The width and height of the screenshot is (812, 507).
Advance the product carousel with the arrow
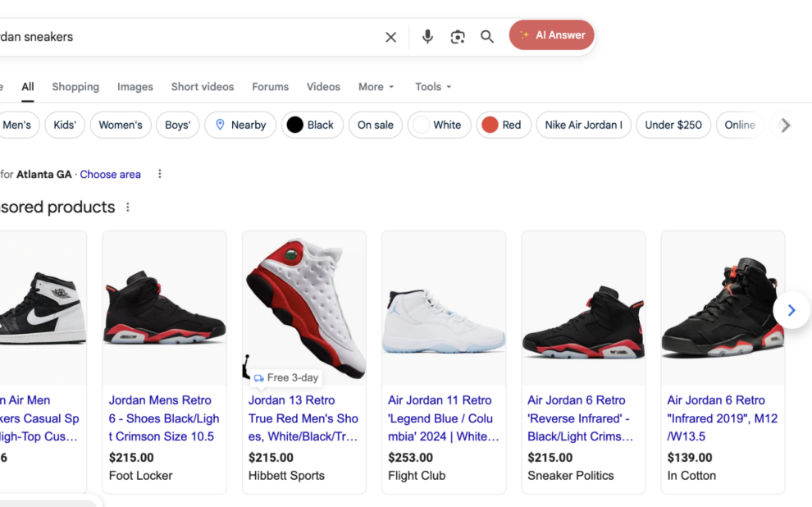click(790, 310)
